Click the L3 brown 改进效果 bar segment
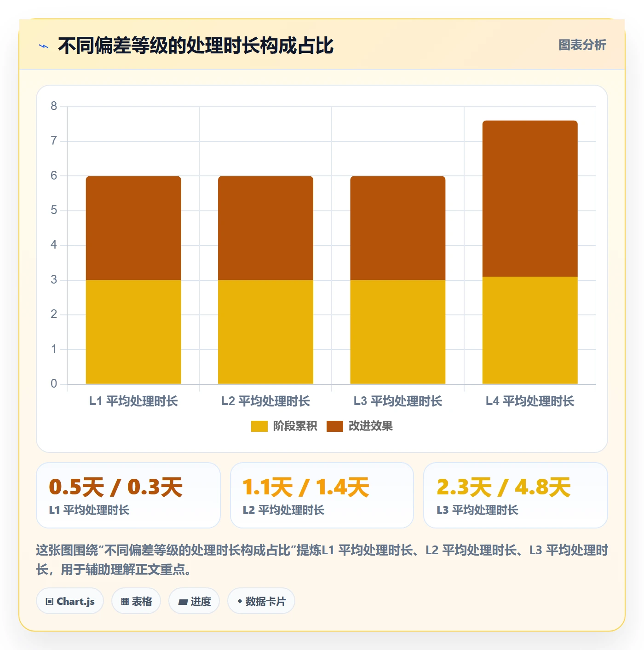Image resolution: width=644 pixels, height=650 pixels. tap(398, 228)
